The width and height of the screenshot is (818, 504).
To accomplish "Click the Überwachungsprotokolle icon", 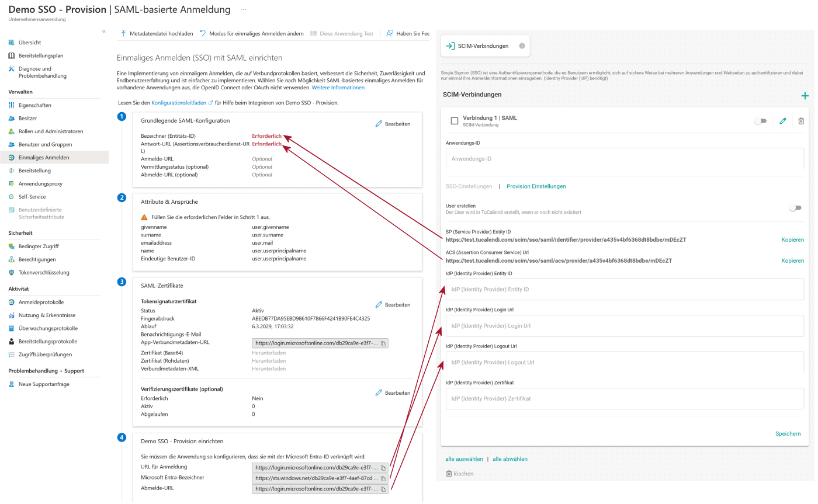I will click(x=12, y=328).
